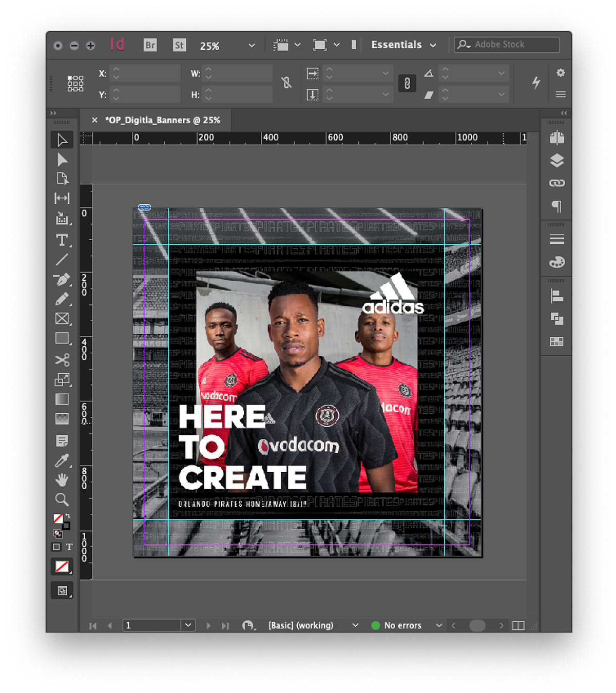Select the Eyedropper tool
Screen dimensions: 616x693
coord(62,460)
